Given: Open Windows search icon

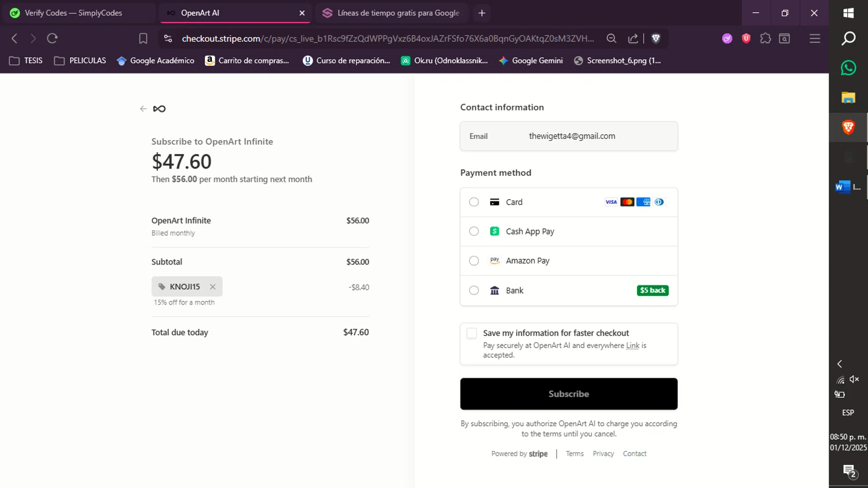Looking at the screenshot, I should (848, 38).
